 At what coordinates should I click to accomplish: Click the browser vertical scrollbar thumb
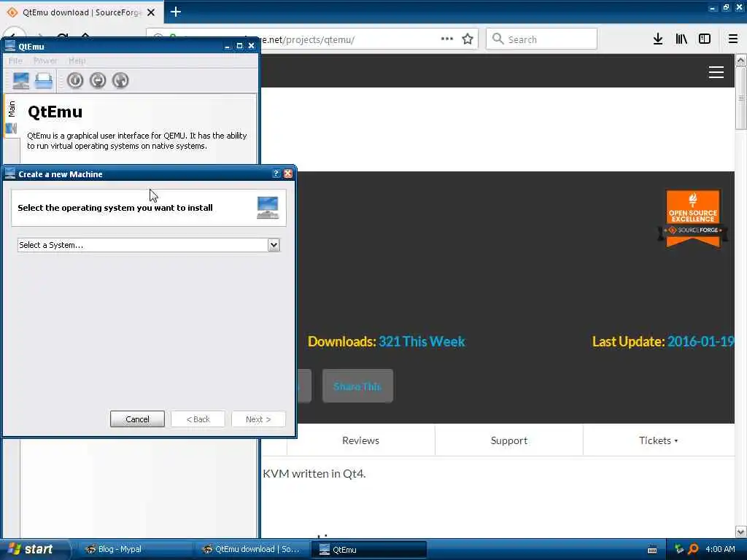tap(741, 98)
